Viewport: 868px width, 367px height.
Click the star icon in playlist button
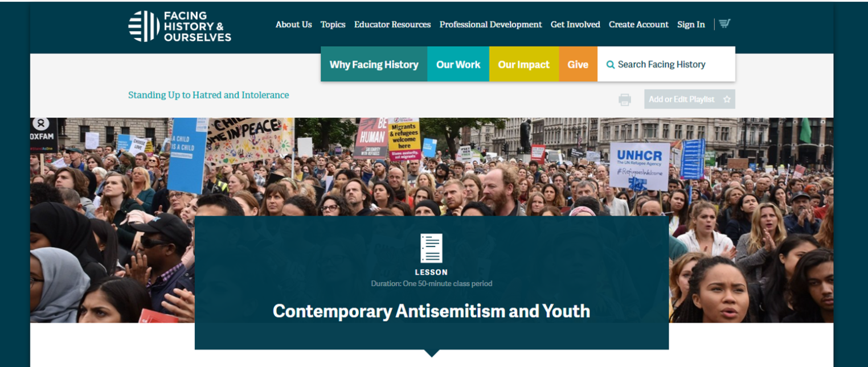[x=727, y=100]
